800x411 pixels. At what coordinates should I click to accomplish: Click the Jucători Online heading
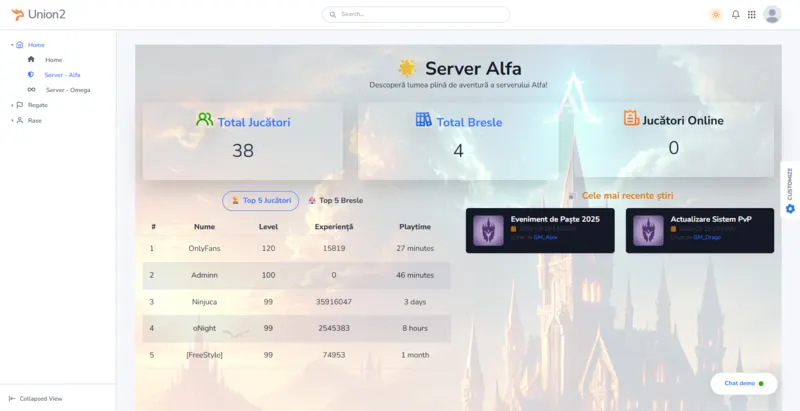click(683, 121)
